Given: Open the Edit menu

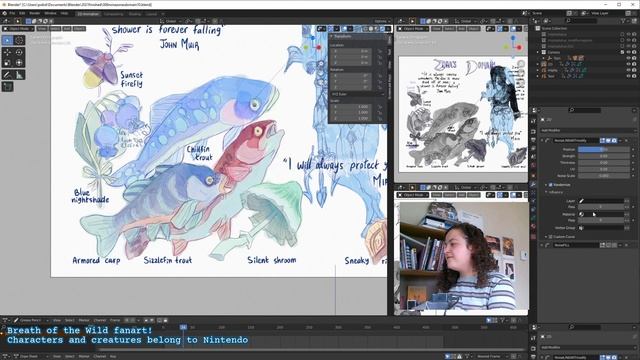Looking at the screenshot, I should pos(22,13).
